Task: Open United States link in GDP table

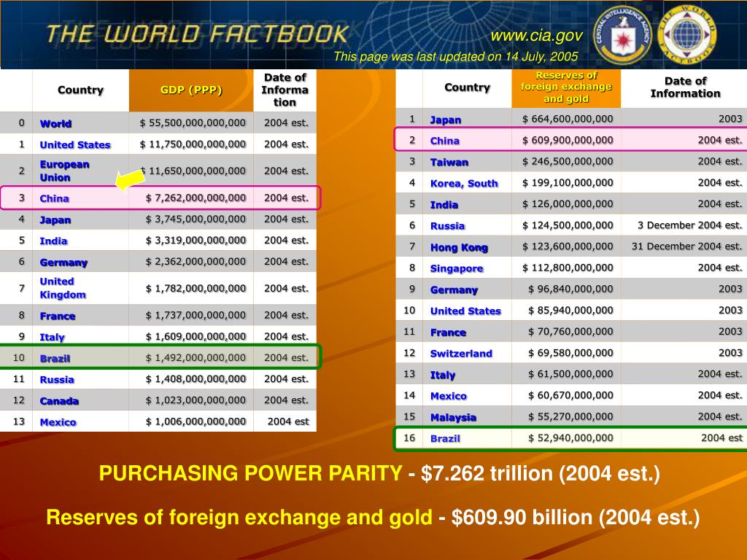Action: coord(75,145)
